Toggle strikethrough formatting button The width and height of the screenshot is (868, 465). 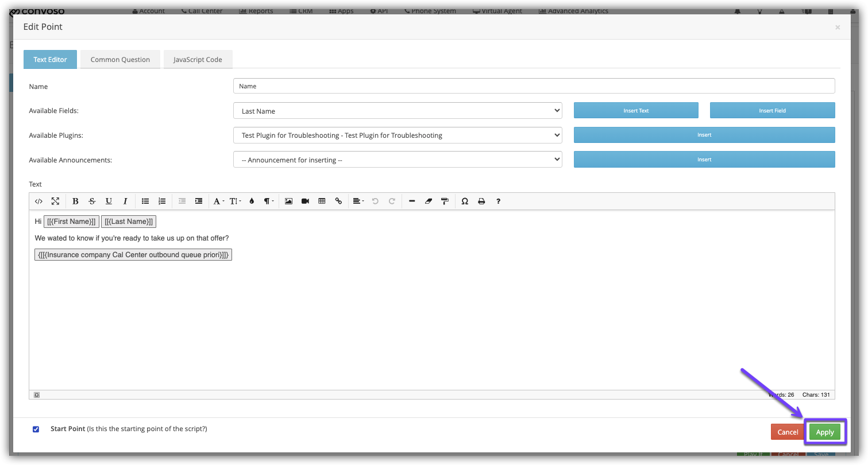(x=92, y=201)
